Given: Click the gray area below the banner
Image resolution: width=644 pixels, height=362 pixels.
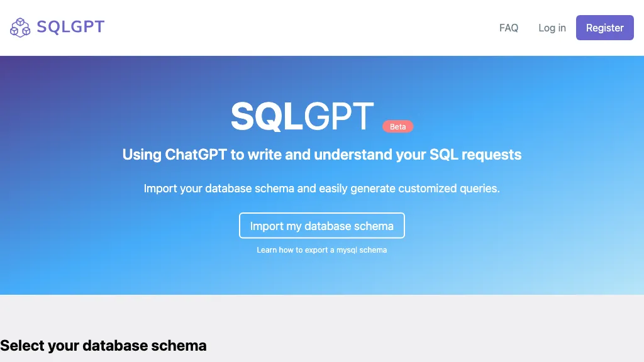Looking at the screenshot, I should (377, 321).
